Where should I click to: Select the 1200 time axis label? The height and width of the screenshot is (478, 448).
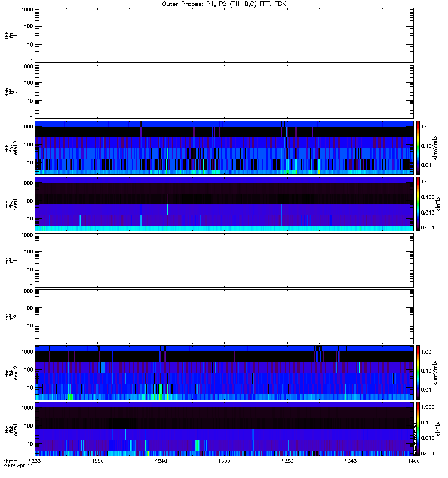pyautogui.click(x=35, y=461)
